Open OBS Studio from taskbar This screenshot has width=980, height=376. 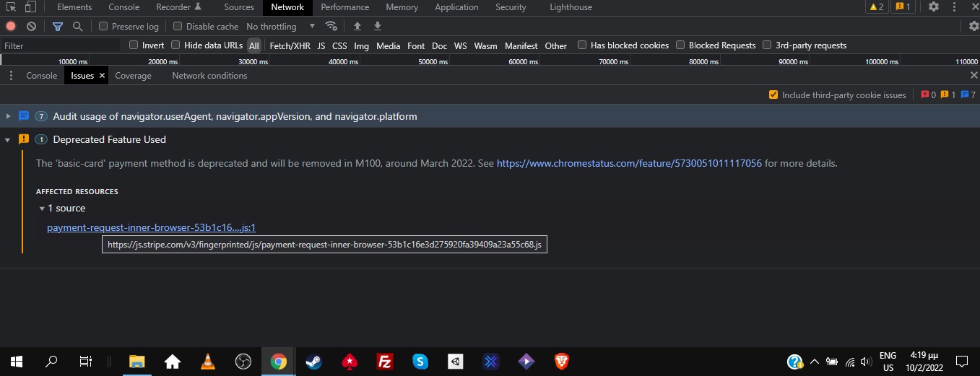click(x=243, y=362)
